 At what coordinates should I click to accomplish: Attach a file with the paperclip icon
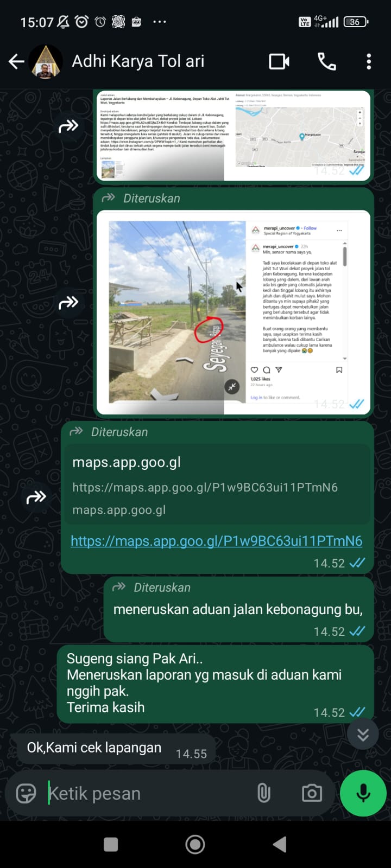point(263,794)
